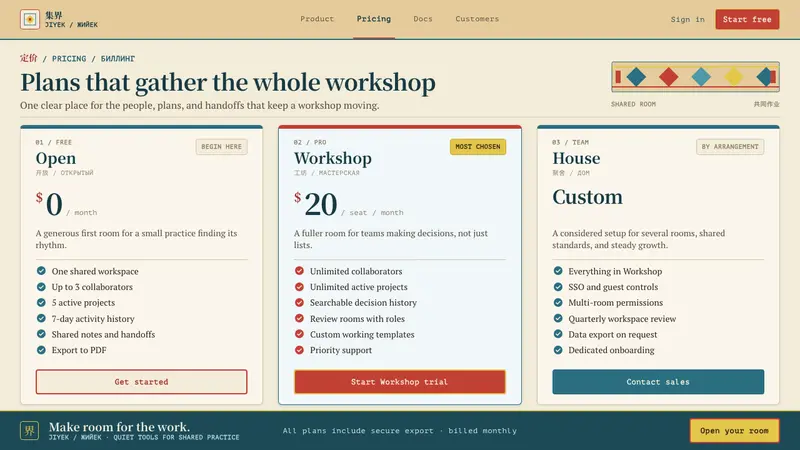Click the Plans that gather the whole workshop heading
This screenshot has height=450, width=800.
pyautogui.click(x=228, y=83)
